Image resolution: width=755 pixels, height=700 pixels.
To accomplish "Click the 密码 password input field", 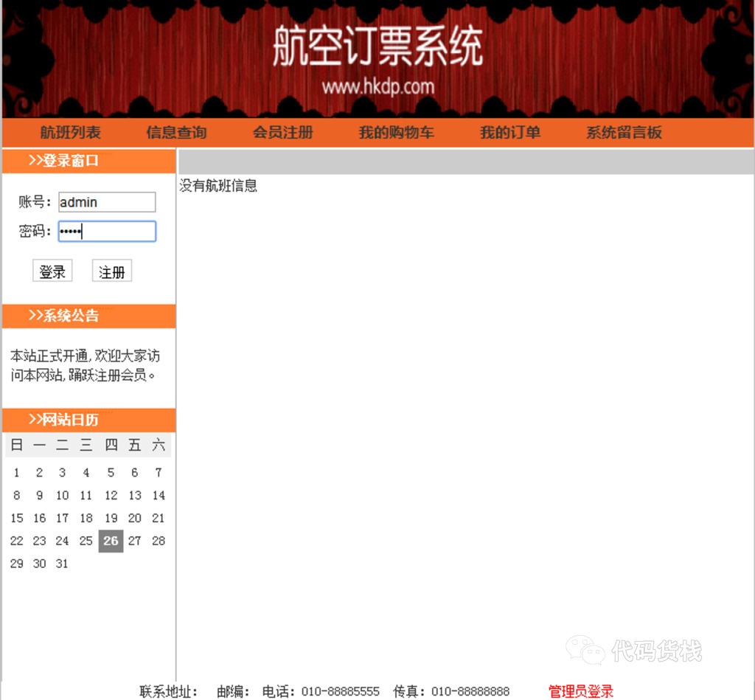I will pos(106,231).
